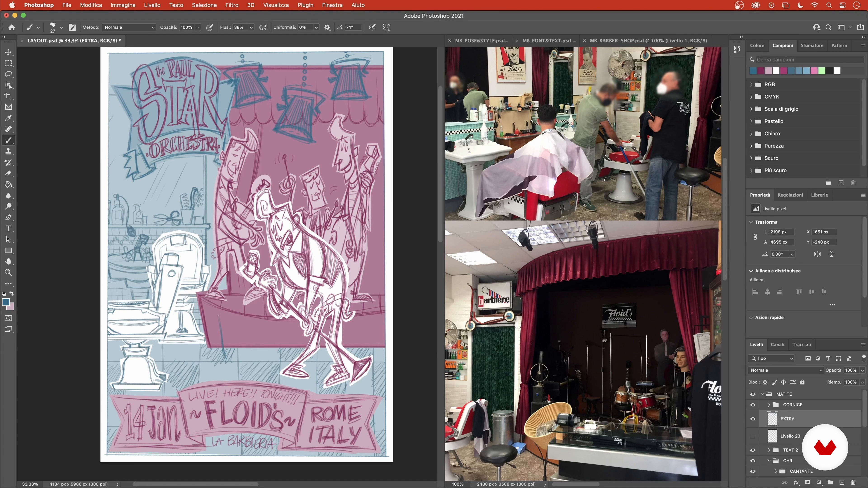Toggle visibility of TEXT 2 group
The image size is (868, 488).
[x=753, y=450]
